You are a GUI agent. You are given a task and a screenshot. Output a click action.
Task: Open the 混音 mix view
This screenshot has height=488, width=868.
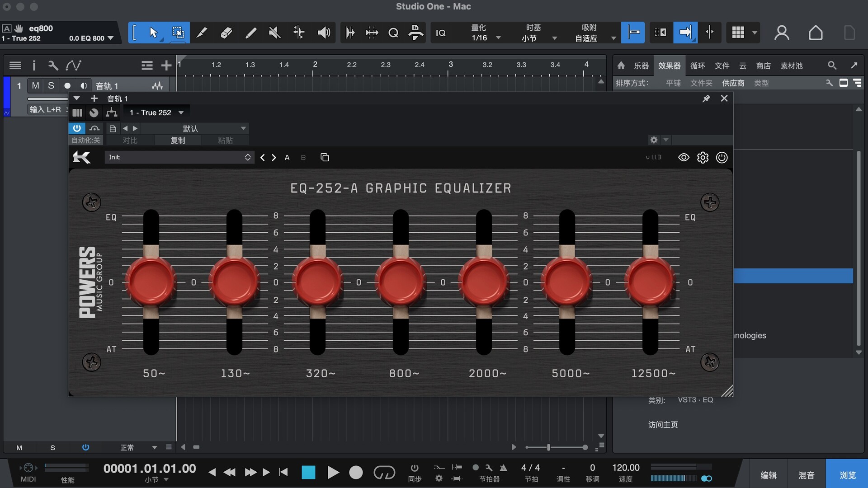[x=807, y=475]
